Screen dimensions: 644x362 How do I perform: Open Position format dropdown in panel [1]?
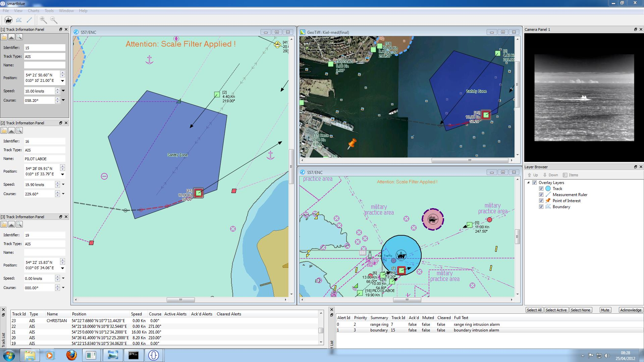(62, 81)
